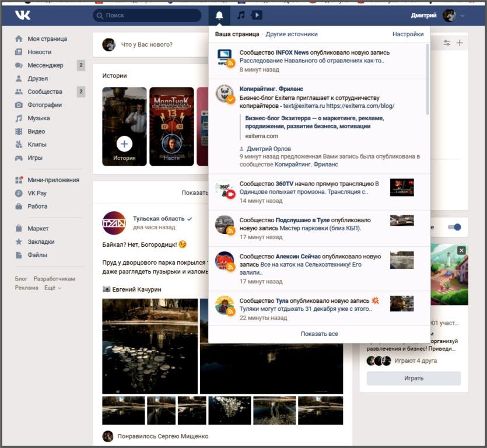Open Бизнес-блог Экзитерра article title

(314, 123)
